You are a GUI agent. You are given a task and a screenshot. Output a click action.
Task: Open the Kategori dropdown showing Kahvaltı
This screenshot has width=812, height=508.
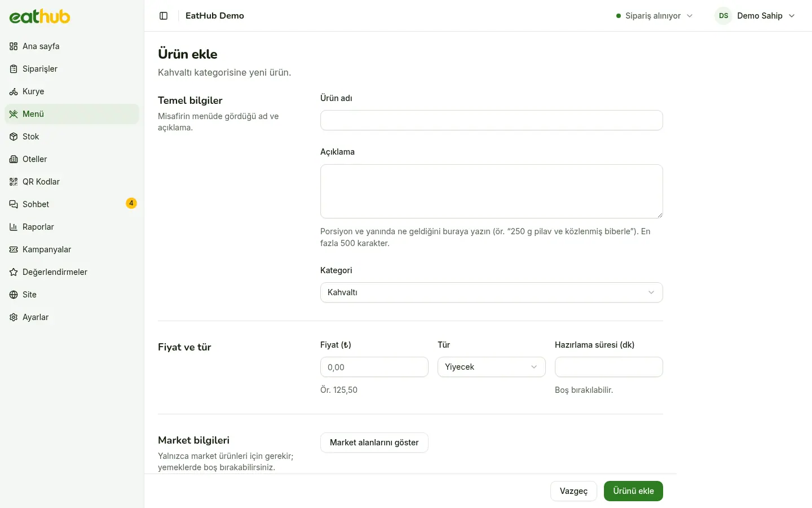[492, 292]
